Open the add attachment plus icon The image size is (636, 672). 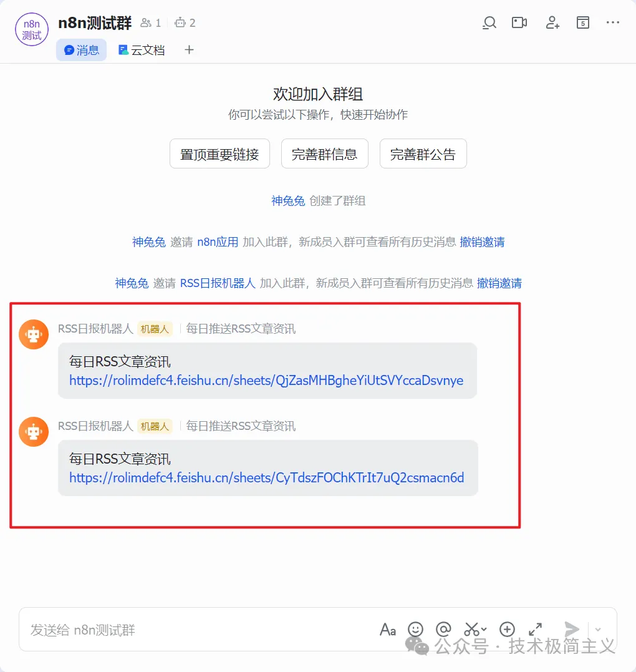507,630
